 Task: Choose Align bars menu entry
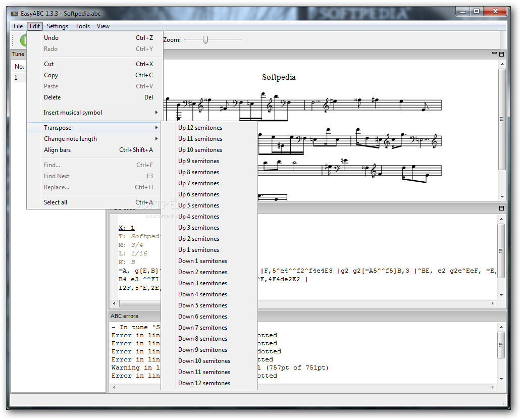click(x=95, y=150)
